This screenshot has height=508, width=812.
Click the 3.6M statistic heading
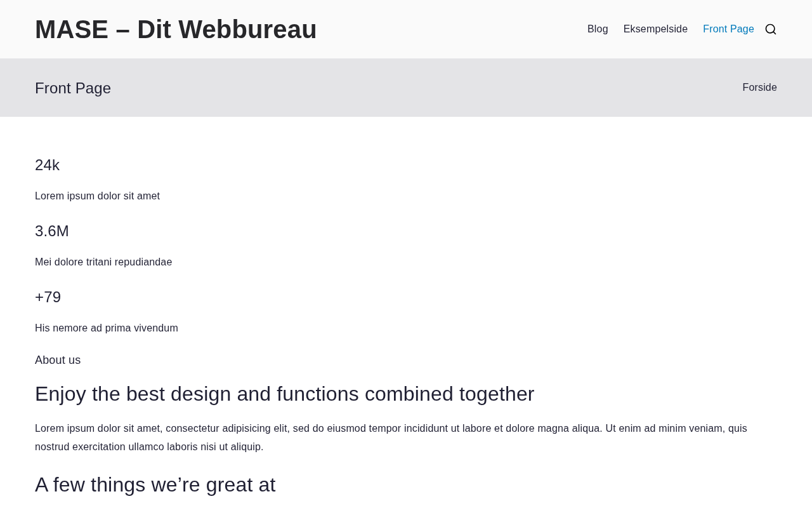point(52,231)
